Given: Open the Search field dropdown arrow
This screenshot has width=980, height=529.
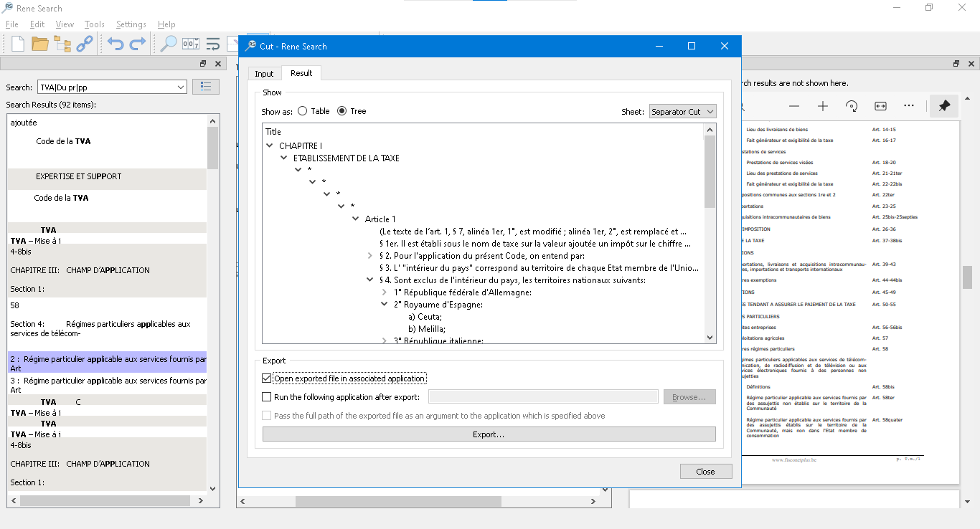Looking at the screenshot, I should (x=180, y=87).
